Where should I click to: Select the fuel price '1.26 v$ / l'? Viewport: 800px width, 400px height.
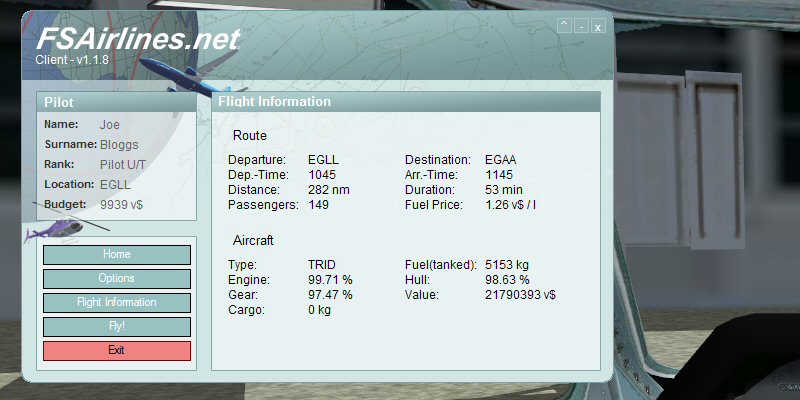coord(511,205)
